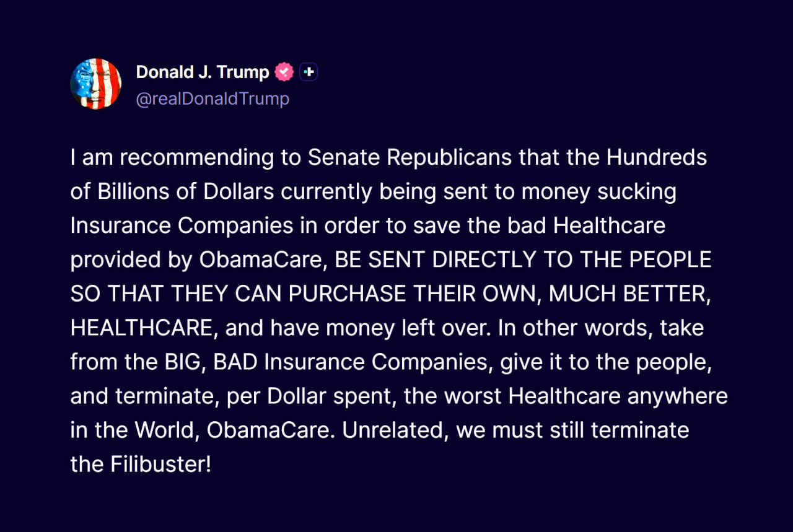Click the plus badge beside the name
793x532 pixels.
(309, 72)
